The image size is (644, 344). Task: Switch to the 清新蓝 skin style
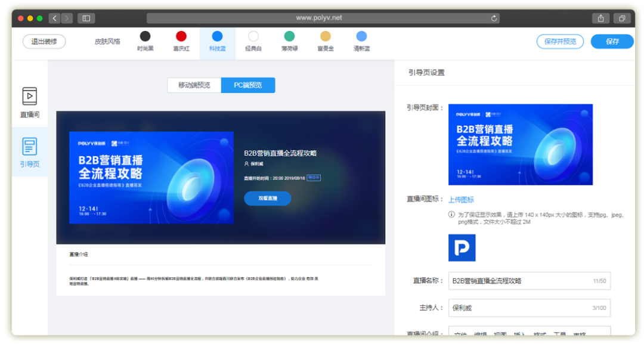[x=361, y=36]
